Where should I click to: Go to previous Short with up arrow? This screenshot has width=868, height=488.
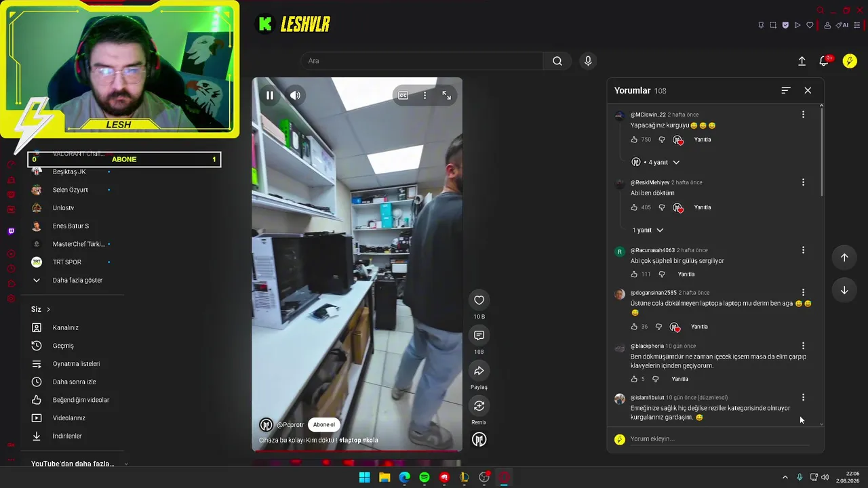[844, 258]
